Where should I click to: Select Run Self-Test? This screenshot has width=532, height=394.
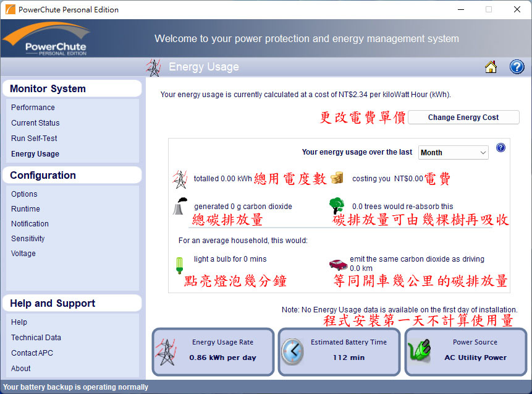point(34,138)
